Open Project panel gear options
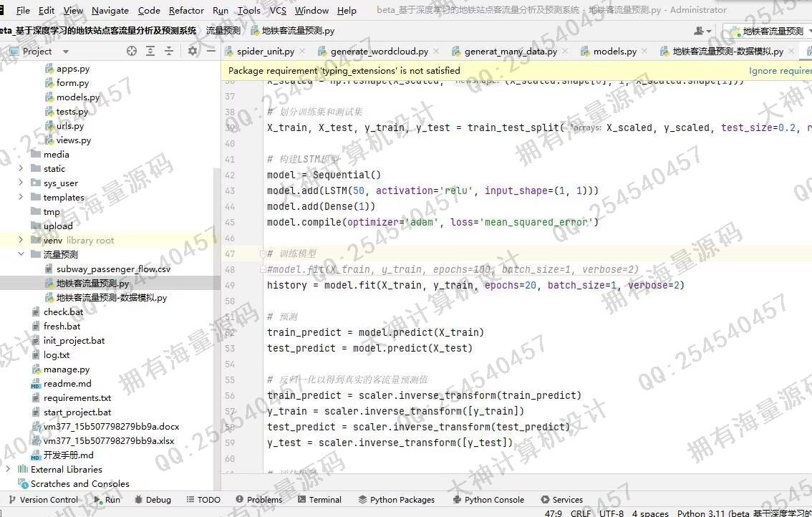The image size is (812, 517). 193,52
